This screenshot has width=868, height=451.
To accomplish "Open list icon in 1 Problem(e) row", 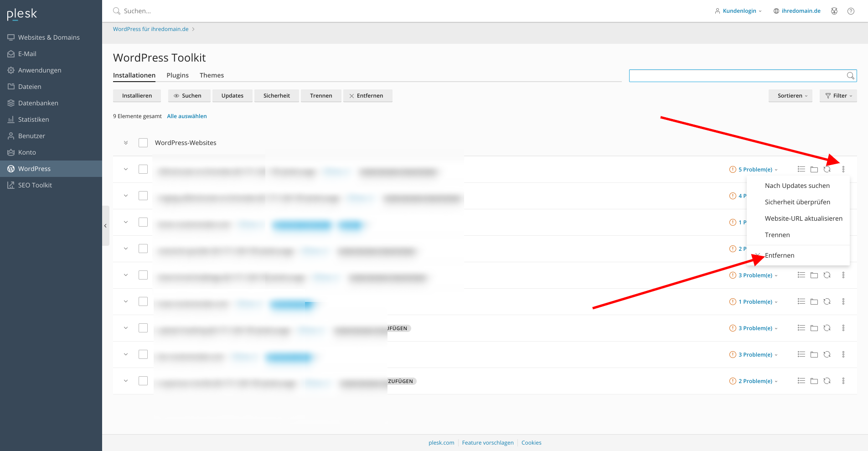I will (801, 301).
